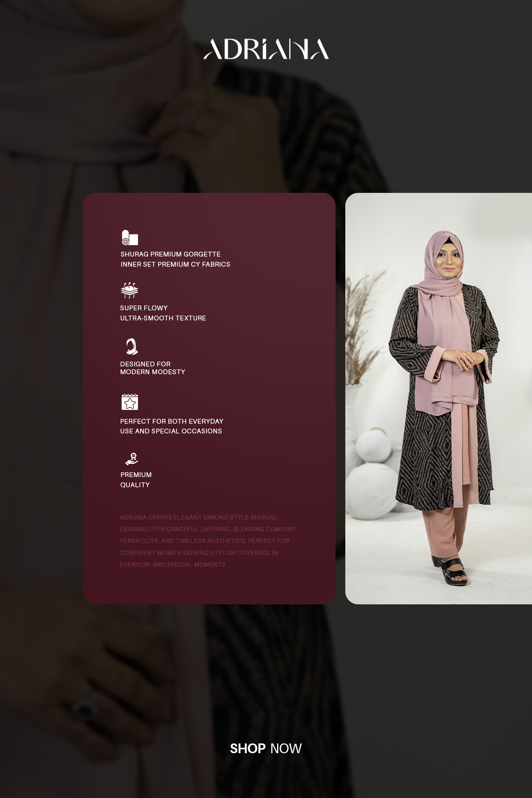This screenshot has height=798, width=532.
Task: Open the model product photo card
Action: [x=438, y=398]
